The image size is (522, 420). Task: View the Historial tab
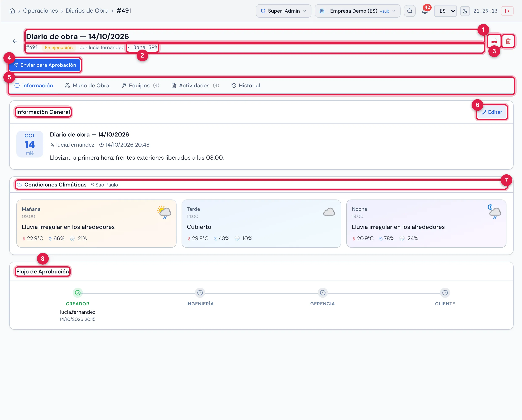(246, 86)
